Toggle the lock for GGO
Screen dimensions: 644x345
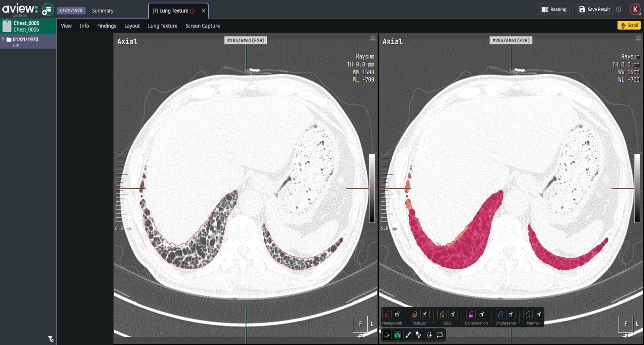453,314
